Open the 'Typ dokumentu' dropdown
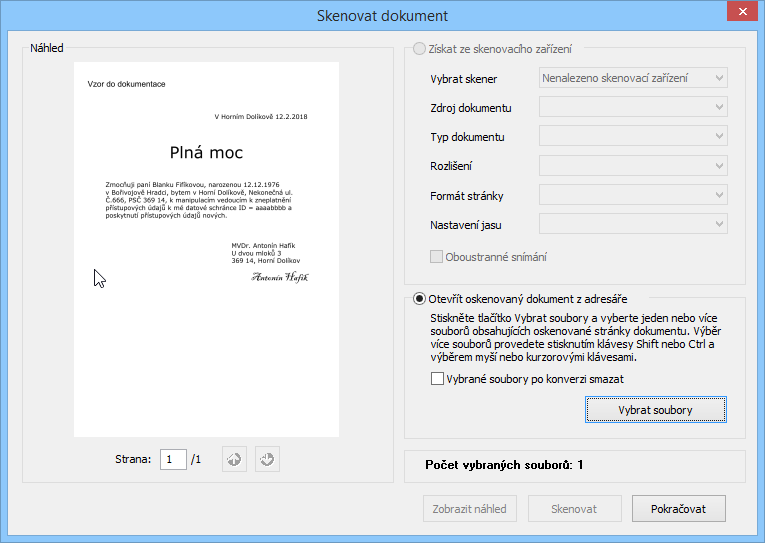 pos(632,136)
